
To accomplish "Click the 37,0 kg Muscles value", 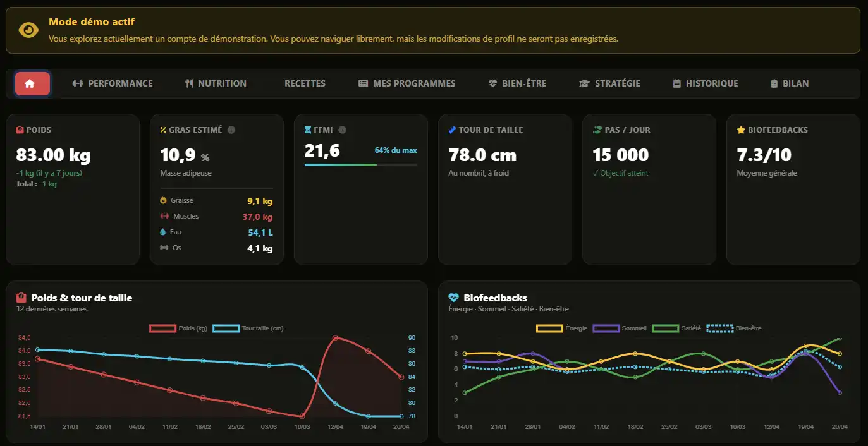I will pos(257,217).
